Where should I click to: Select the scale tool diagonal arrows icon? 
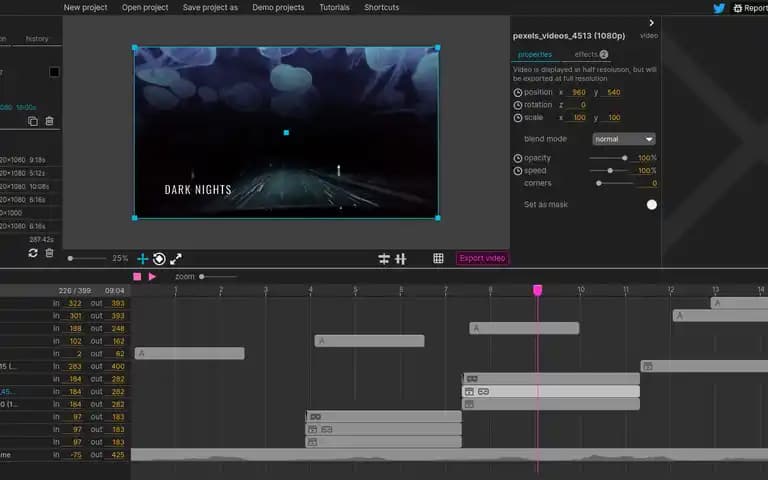[176, 259]
